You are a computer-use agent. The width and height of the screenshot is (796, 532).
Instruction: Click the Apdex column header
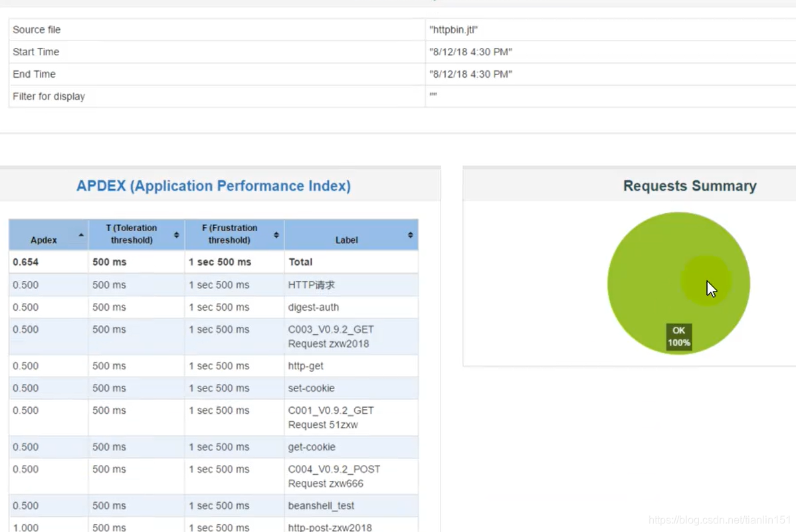click(x=49, y=234)
